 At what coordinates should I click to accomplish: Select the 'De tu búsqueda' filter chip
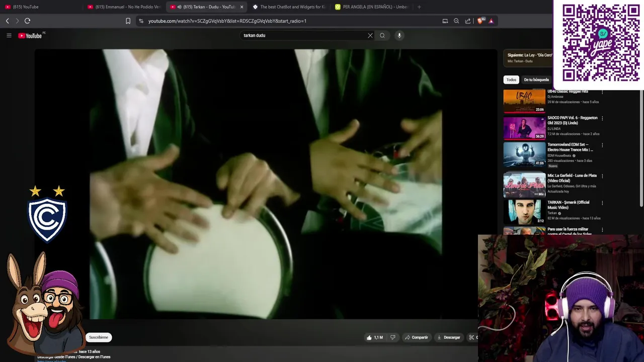536,80
